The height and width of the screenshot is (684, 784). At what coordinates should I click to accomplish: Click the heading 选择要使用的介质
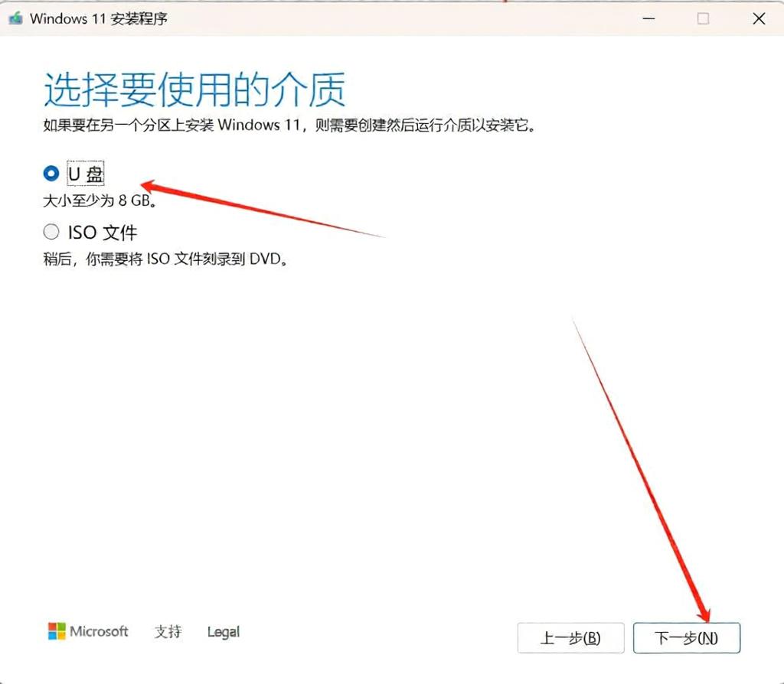(x=194, y=90)
